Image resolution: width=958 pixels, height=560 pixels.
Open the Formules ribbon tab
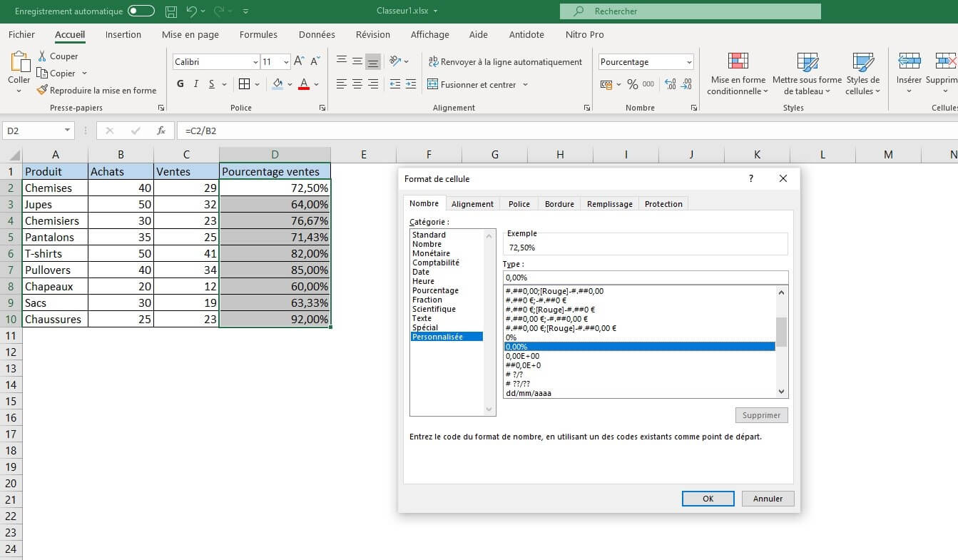pos(258,34)
